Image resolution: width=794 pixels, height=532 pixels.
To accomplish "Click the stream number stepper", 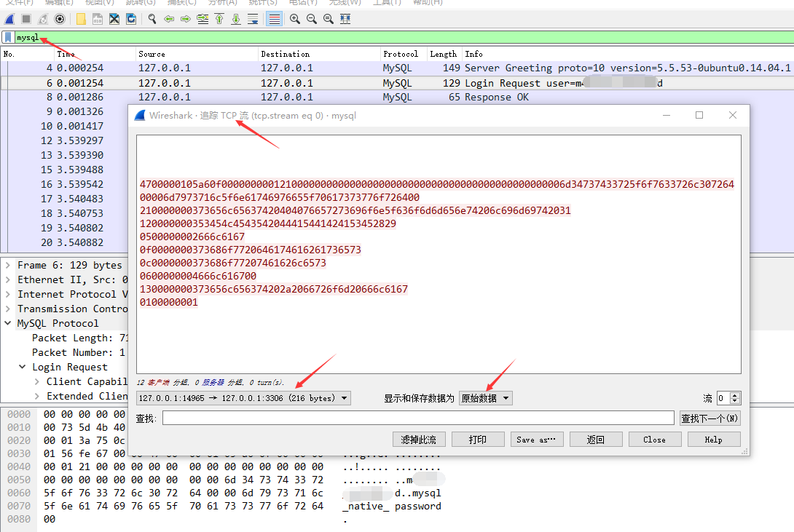I will [734, 398].
